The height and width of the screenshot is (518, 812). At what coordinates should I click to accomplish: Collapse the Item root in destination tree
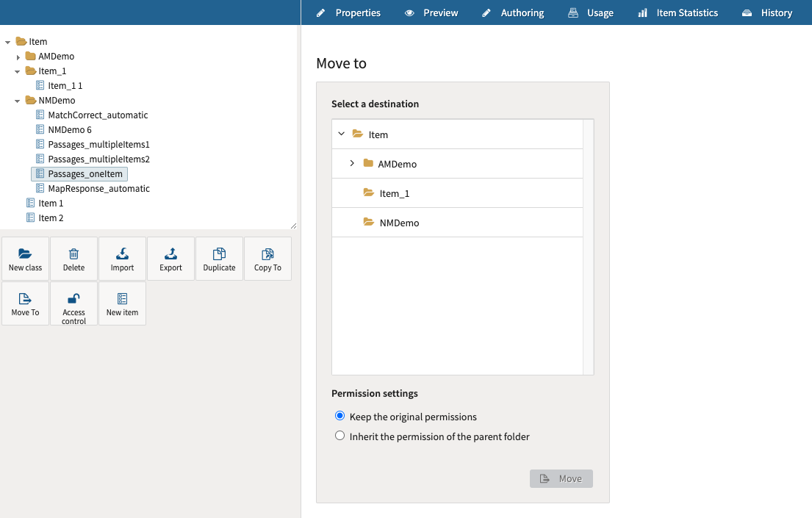[341, 134]
